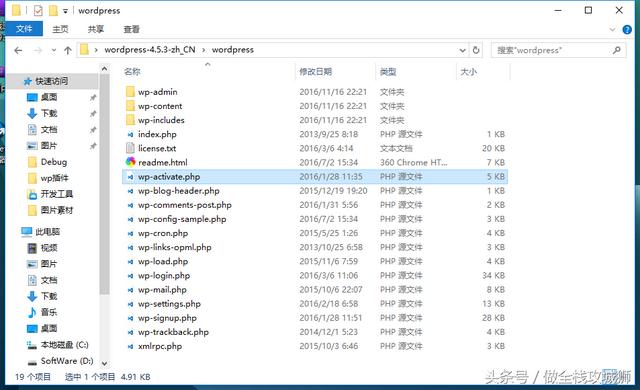Switch to the 共享 ribbon tab
The height and width of the screenshot is (390, 640).
(x=96, y=29)
